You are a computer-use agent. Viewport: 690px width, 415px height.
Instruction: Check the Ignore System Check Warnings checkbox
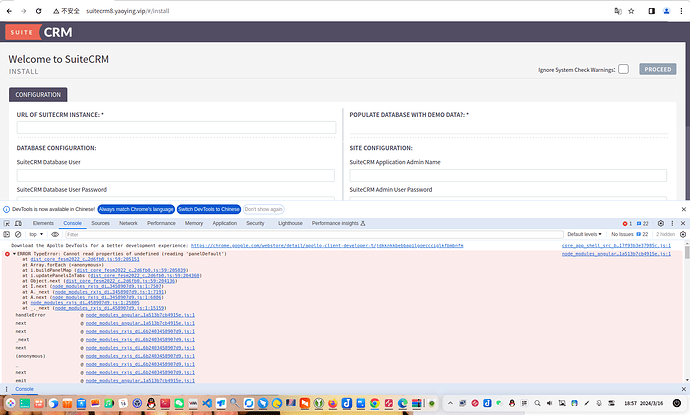coord(623,69)
